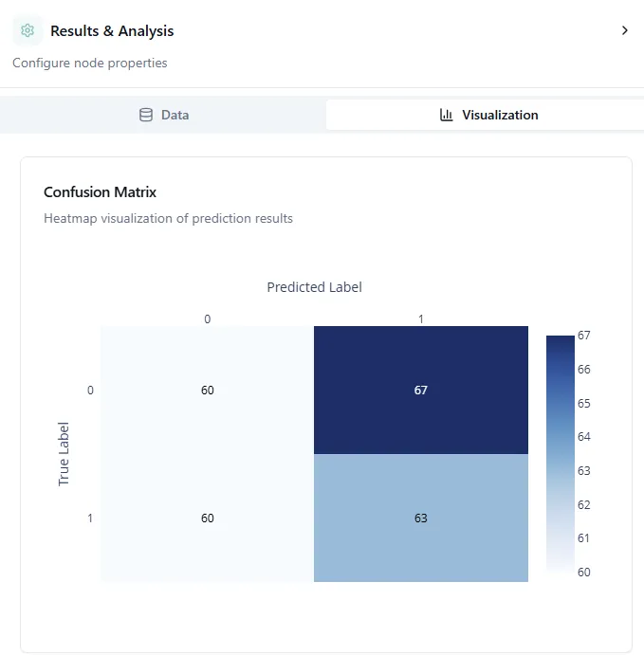
Task: Click the top-left heatmap cell with value 60
Action: click(x=208, y=391)
